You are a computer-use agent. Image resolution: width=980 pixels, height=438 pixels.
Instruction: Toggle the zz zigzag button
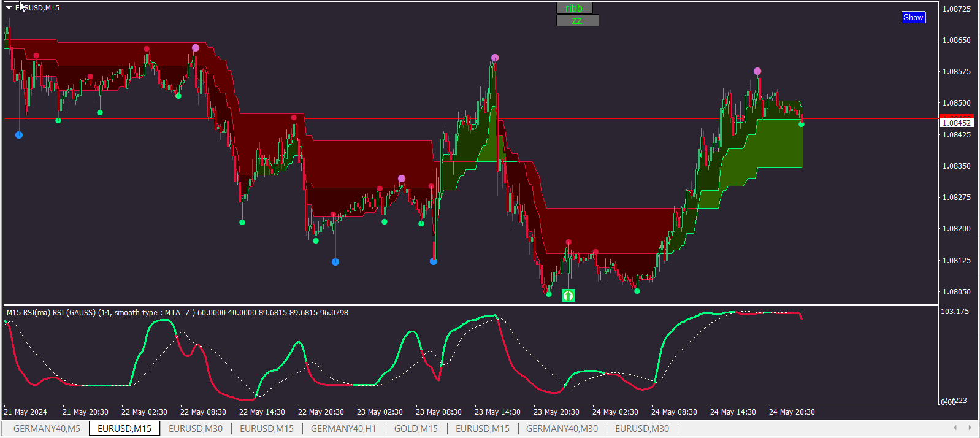click(577, 20)
